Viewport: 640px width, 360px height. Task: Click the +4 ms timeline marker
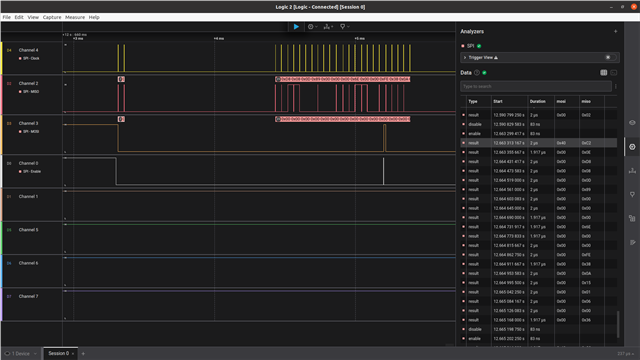(x=219, y=39)
